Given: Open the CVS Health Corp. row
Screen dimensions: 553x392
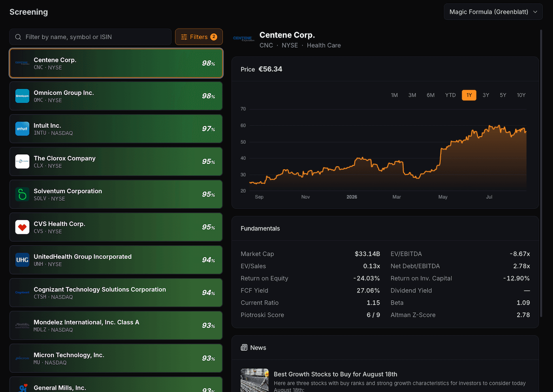Looking at the screenshot, I should click(x=116, y=227).
